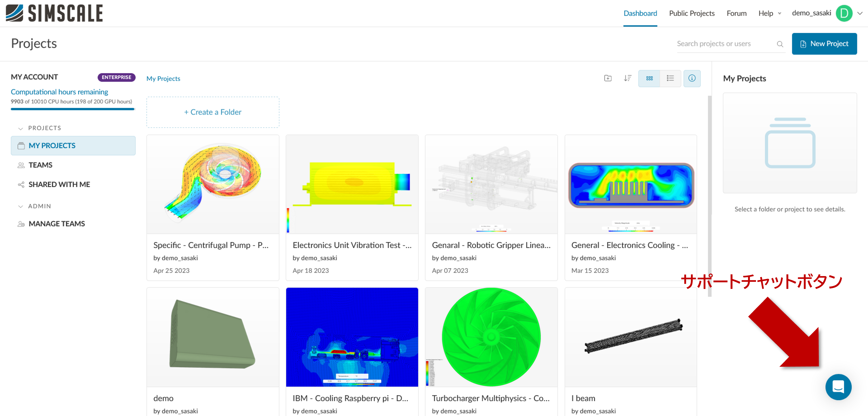Open the create new folder icon

click(608, 78)
